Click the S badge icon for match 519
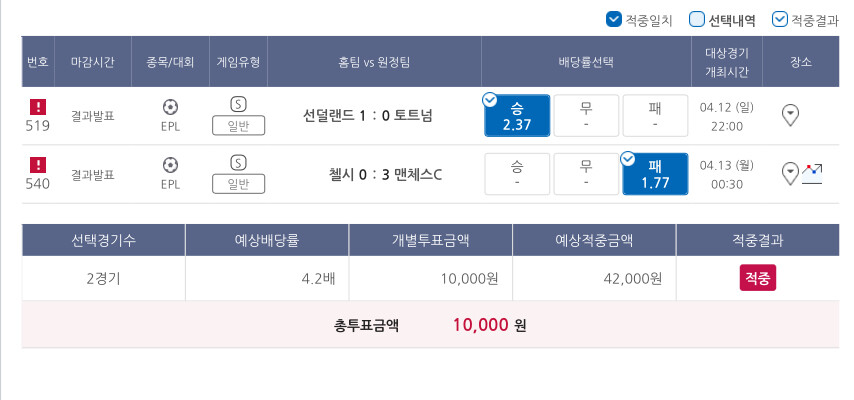854x400 pixels. coord(238,103)
